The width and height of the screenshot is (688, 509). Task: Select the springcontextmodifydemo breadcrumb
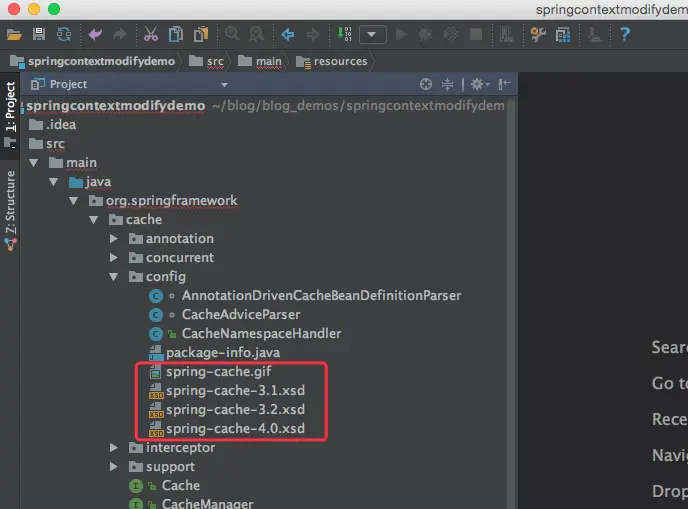click(93, 61)
